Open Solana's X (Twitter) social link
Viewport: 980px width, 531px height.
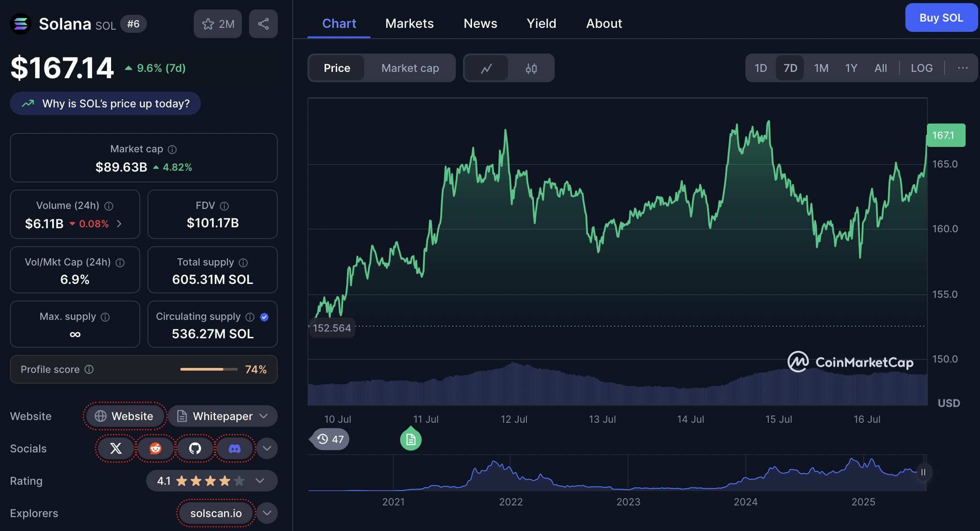tap(116, 448)
